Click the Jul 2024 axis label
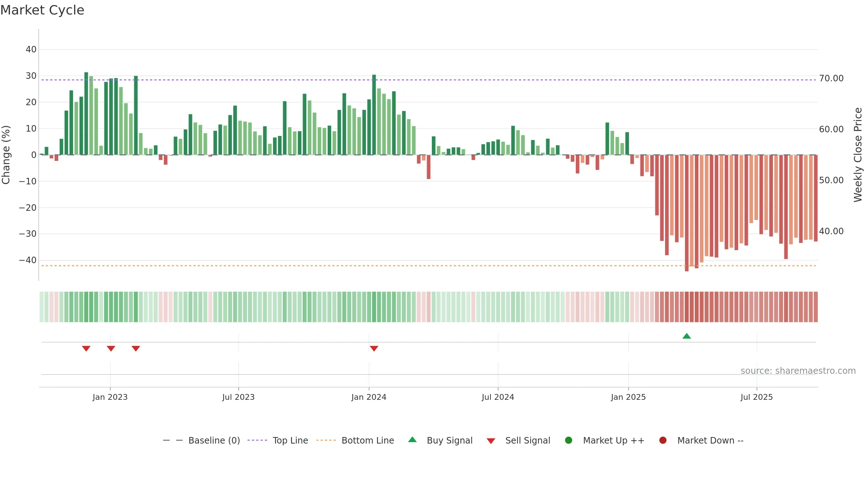The height and width of the screenshot is (488, 868). click(x=498, y=397)
